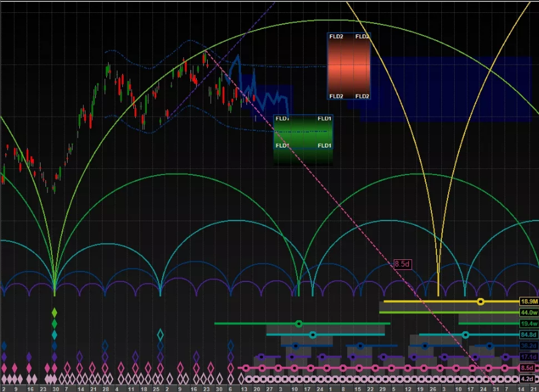This screenshot has width=539, height=392.
Task: Click the date label 29 on the time axis
Action: pyautogui.click(x=382, y=389)
